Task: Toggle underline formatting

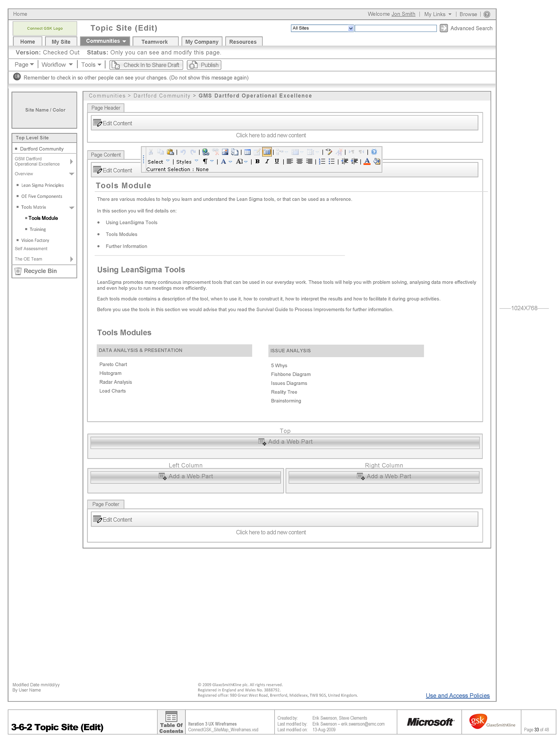Action: pos(277,162)
